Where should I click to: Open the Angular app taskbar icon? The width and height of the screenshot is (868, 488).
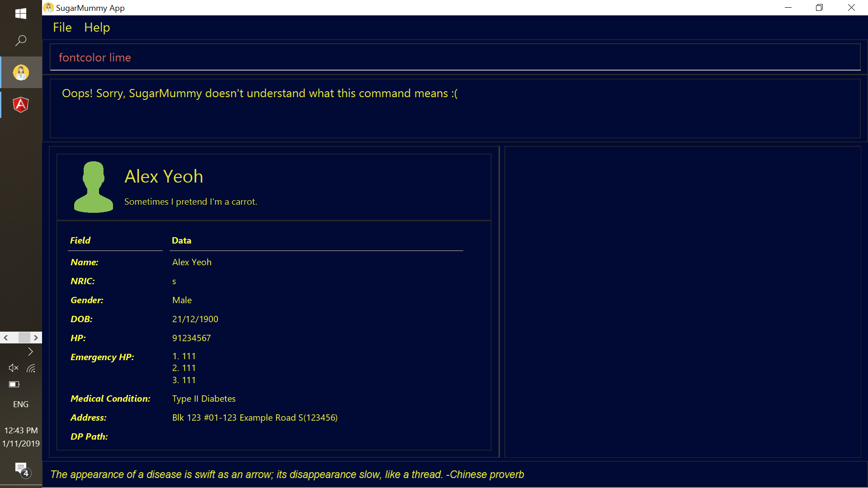[21, 105]
